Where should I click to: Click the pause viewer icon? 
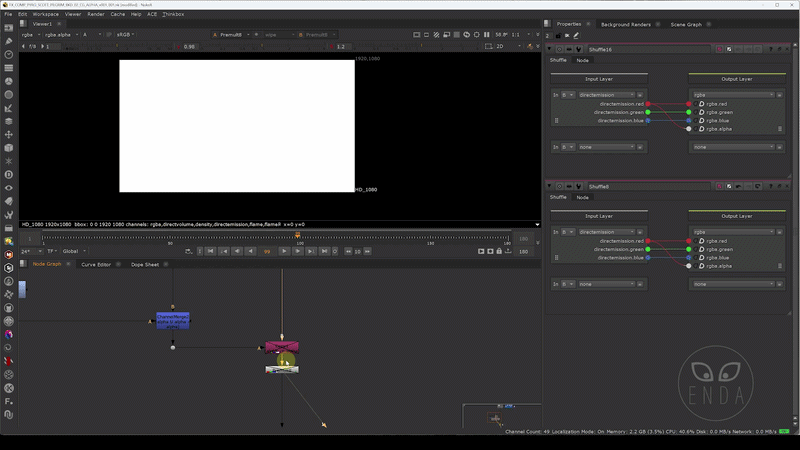click(x=487, y=35)
